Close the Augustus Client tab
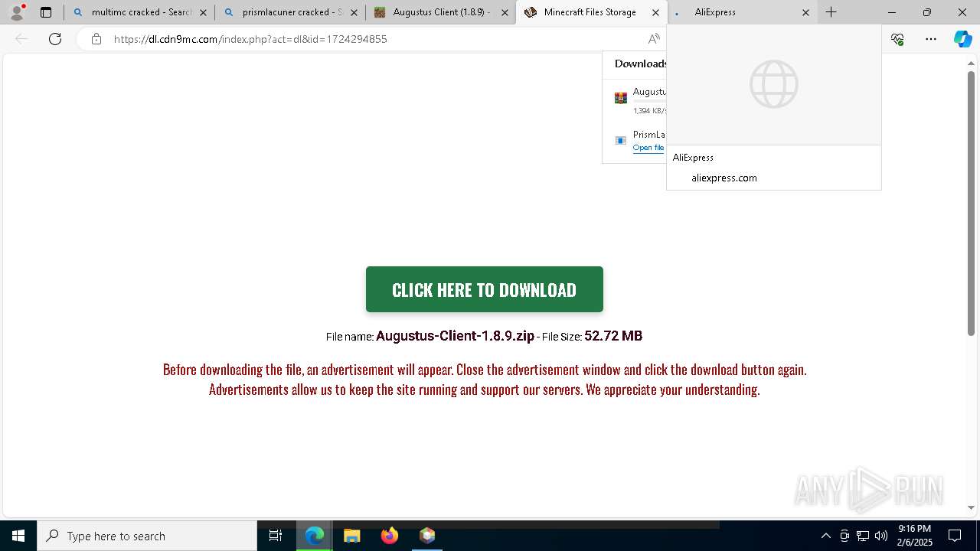This screenshot has width=980, height=551. point(505,12)
